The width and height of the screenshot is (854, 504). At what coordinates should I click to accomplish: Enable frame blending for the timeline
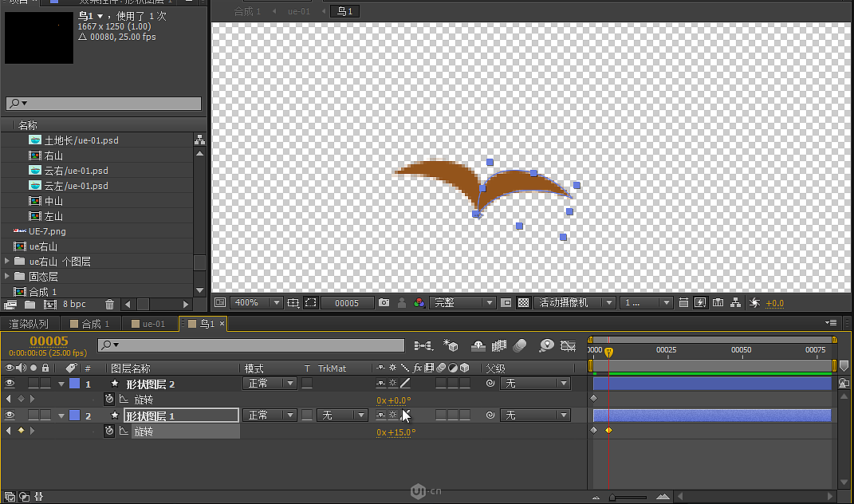[x=499, y=345]
